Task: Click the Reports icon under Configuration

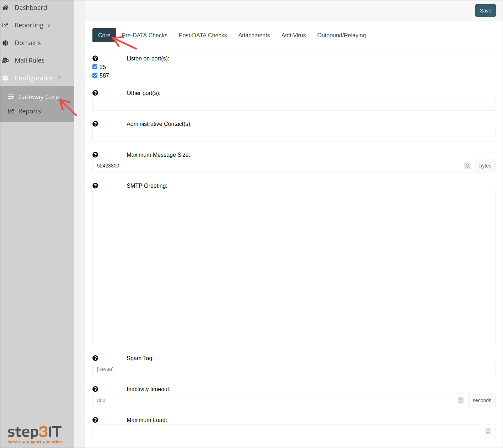Action: pos(10,111)
